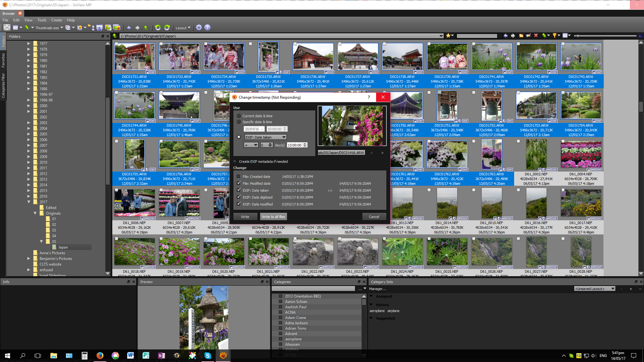This screenshot has width=644, height=362.
Task: Click the rotate left green arrow icon
Action: coord(158,28)
